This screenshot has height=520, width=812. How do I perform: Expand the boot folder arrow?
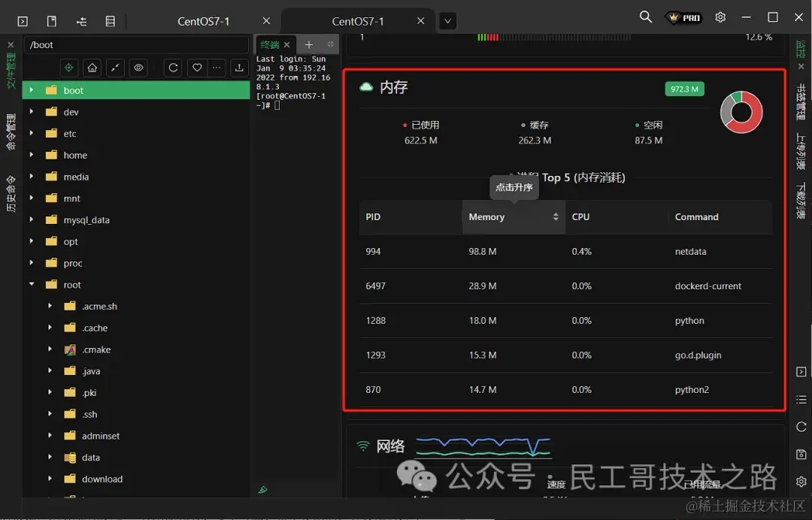[32, 90]
